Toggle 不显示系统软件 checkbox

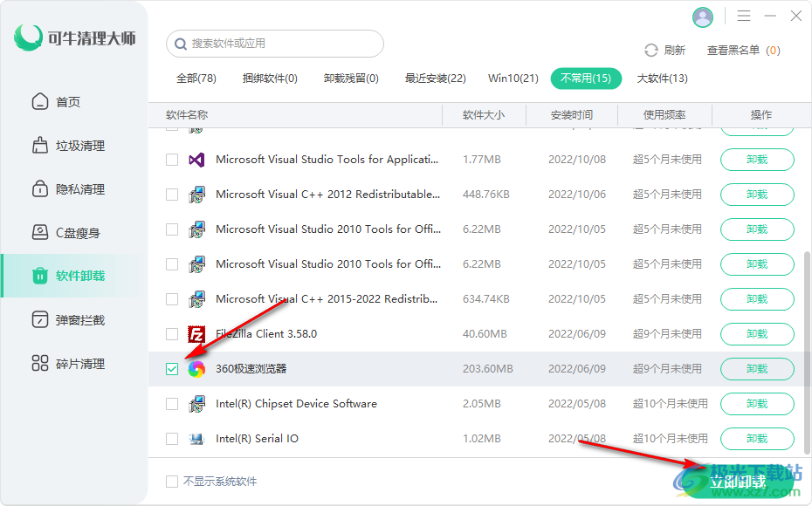coord(172,482)
